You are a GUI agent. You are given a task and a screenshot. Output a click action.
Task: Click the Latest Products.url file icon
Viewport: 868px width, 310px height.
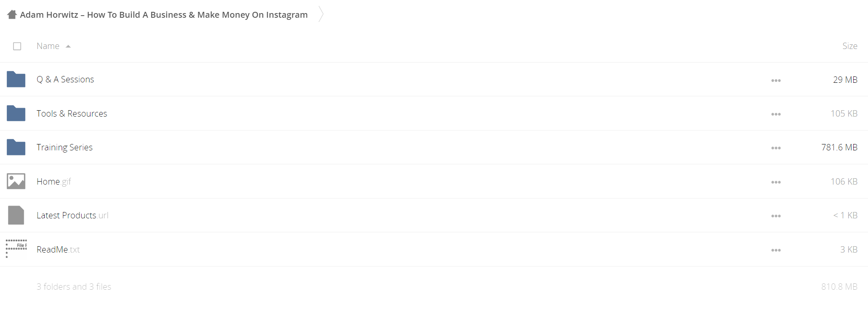pos(16,215)
